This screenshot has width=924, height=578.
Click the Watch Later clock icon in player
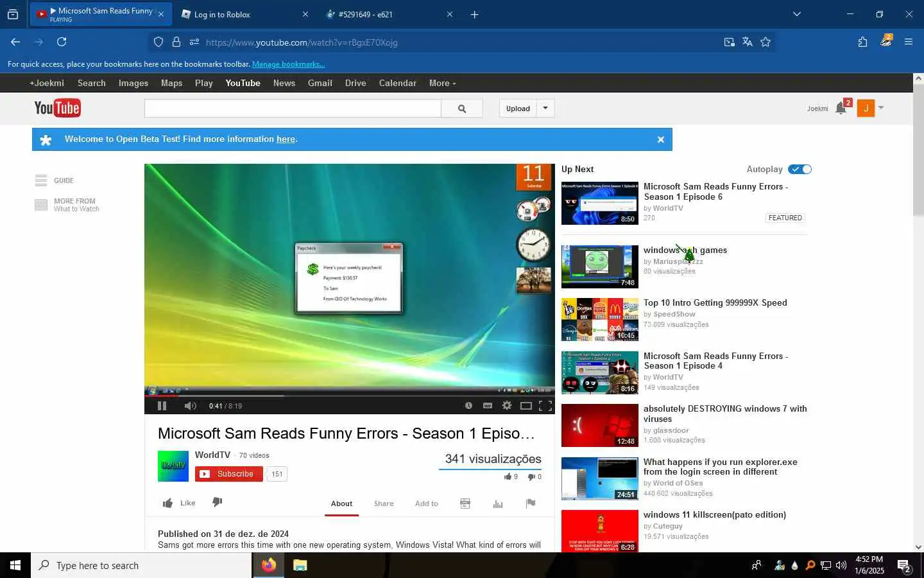(x=468, y=406)
